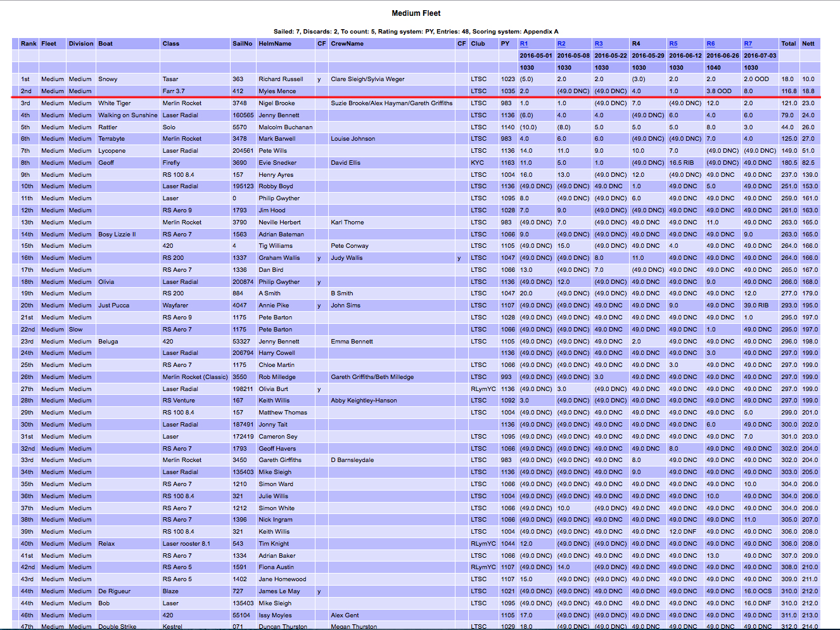Image resolution: width=840 pixels, height=630 pixels.
Task: Select boat name 'Bosy Lizzie II'
Action: pyautogui.click(x=117, y=235)
